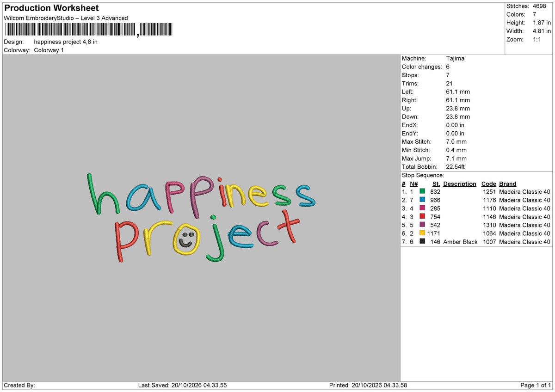Click the barcode under the worksheet title
Viewport: 555px width, 392px height.
(x=88, y=30)
